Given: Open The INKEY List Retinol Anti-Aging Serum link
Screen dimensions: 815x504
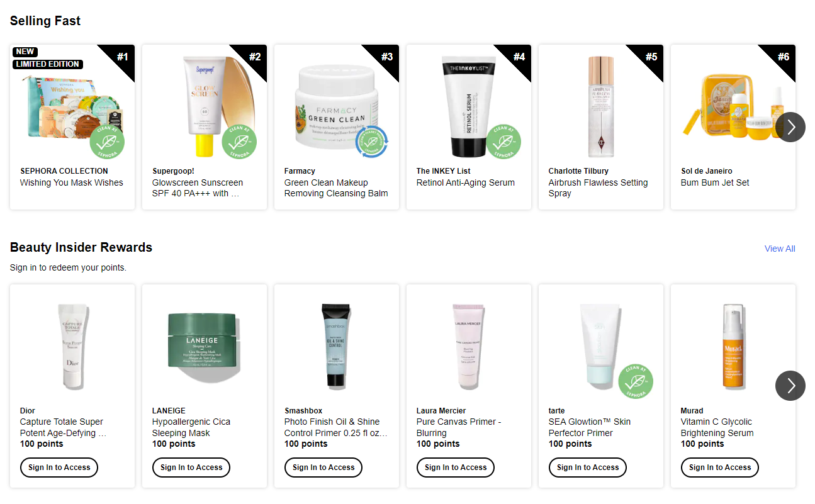Looking at the screenshot, I should click(466, 182).
